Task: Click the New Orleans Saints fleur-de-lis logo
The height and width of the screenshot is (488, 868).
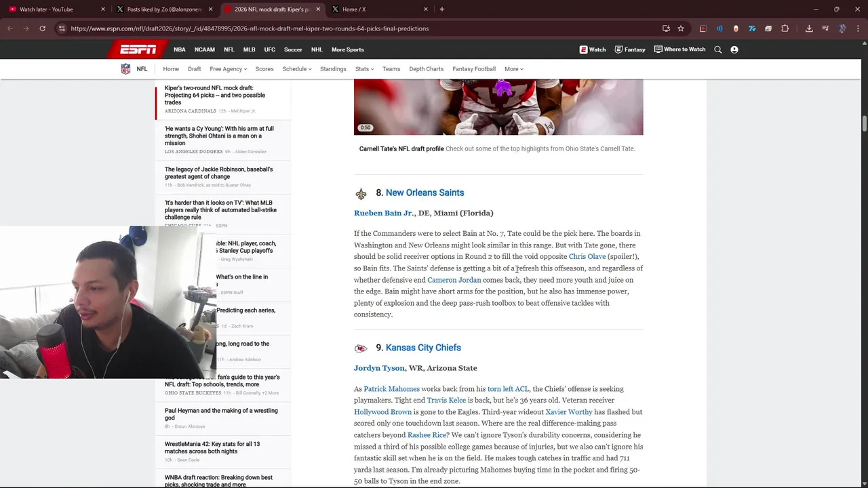Action: click(361, 194)
